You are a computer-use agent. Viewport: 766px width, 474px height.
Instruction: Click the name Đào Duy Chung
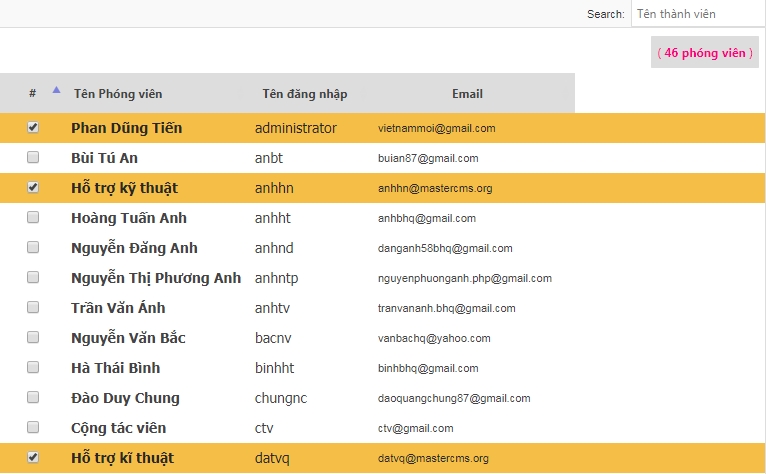point(126,398)
